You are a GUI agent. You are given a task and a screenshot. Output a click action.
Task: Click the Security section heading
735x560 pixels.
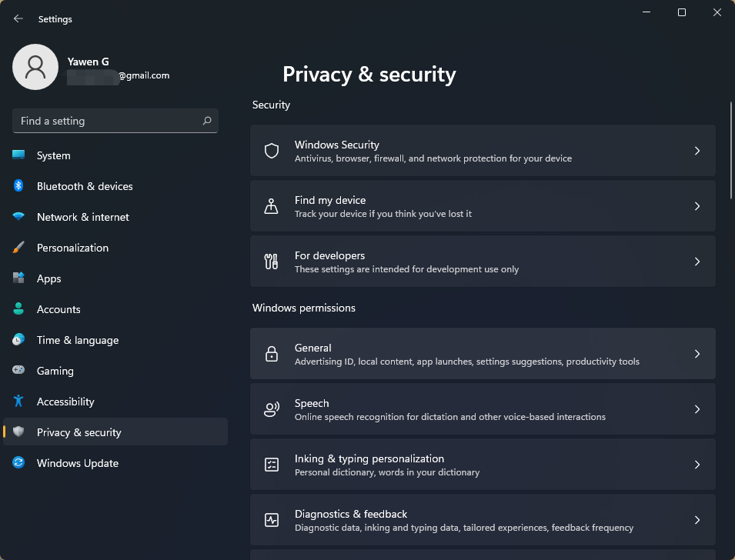click(271, 105)
